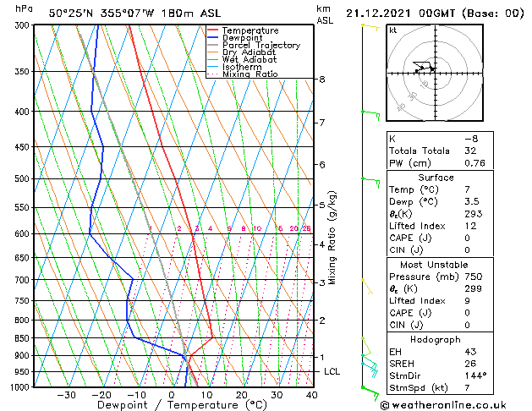Viewport: 532px width, 411px height.
Task: Click the 850 hPa pressure label
Action: pos(23,338)
